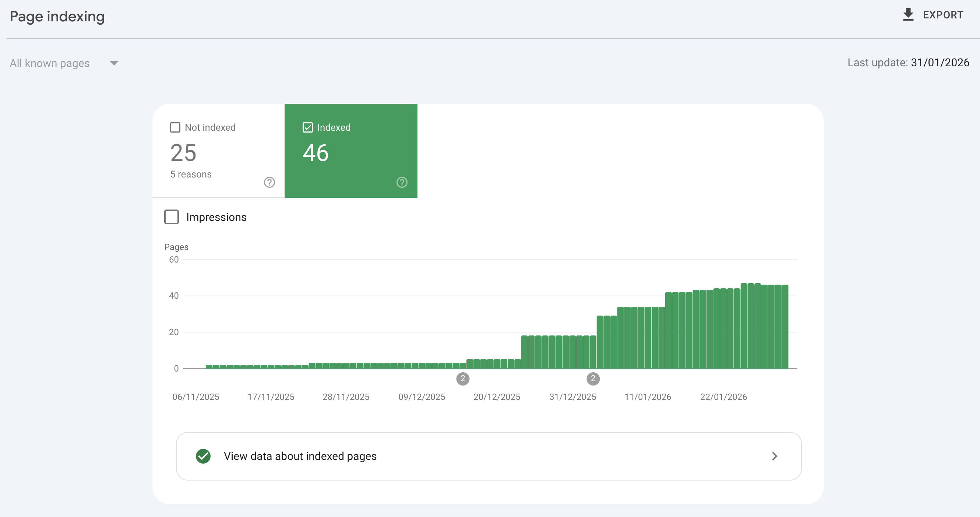Open View data about indexed pages

point(300,456)
